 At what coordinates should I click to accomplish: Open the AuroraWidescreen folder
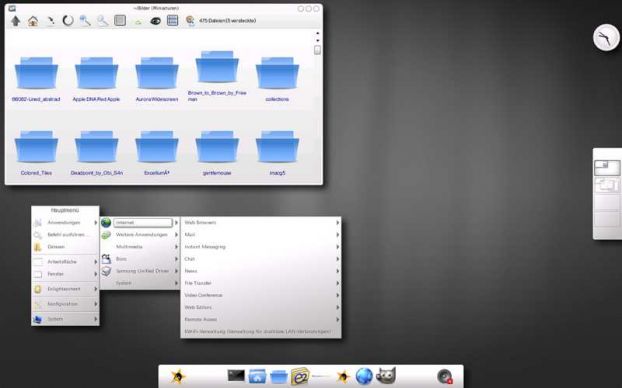click(157, 79)
